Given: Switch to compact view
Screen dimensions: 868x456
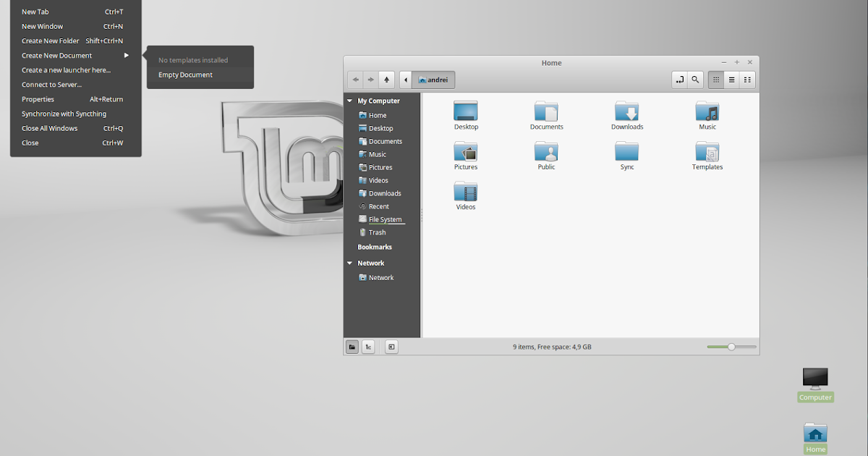Looking at the screenshot, I should (x=748, y=80).
